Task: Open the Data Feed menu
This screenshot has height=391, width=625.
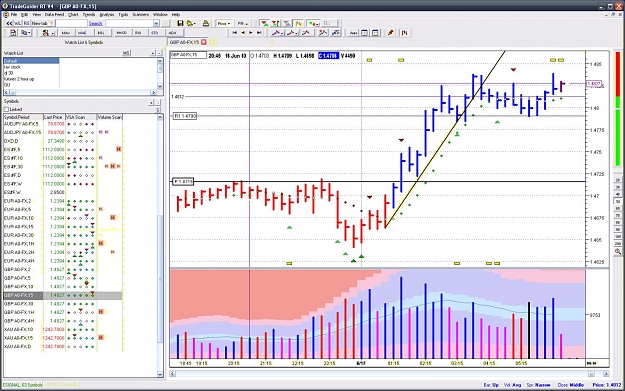Action: [54, 14]
